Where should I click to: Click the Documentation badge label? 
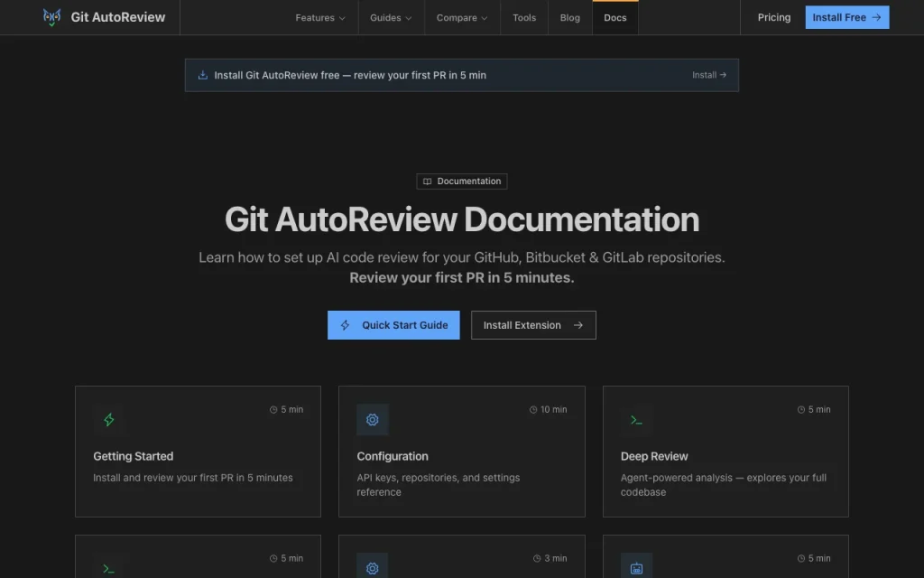tap(469, 181)
